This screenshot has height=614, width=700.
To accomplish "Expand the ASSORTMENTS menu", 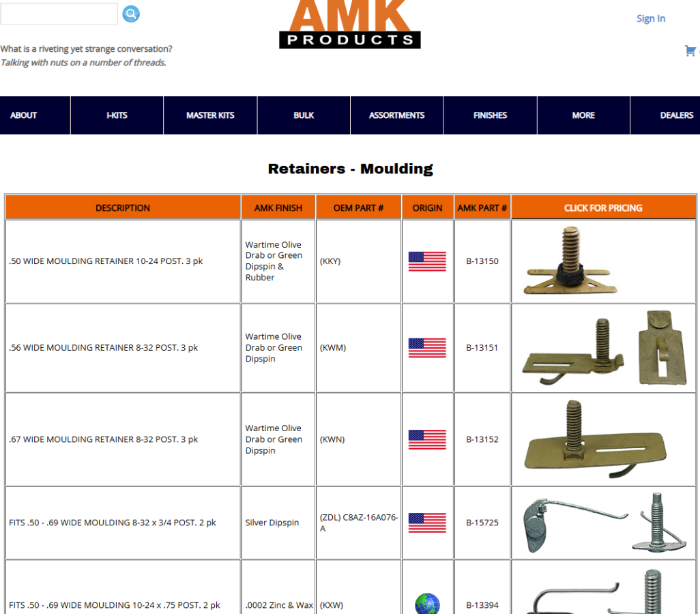I will pyautogui.click(x=397, y=115).
